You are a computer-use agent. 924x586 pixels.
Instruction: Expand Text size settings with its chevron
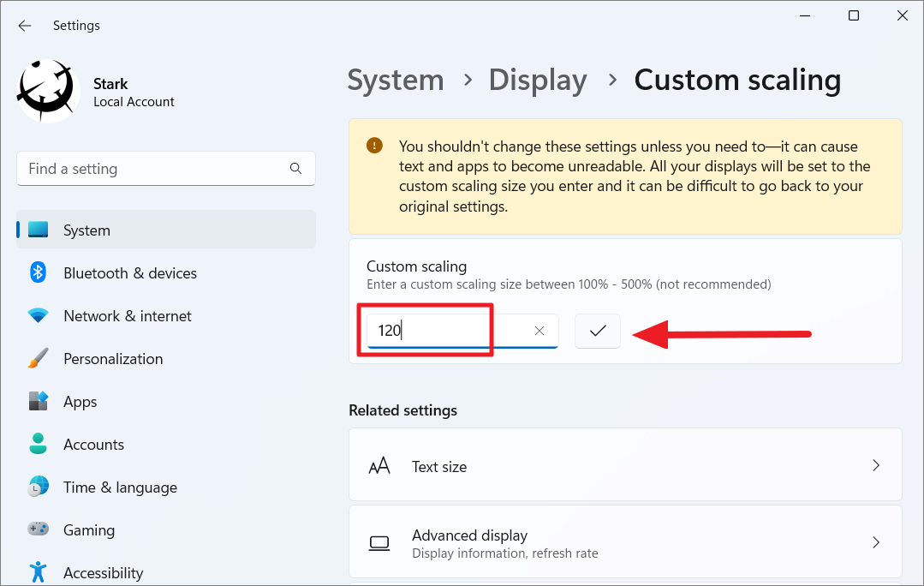click(x=875, y=465)
